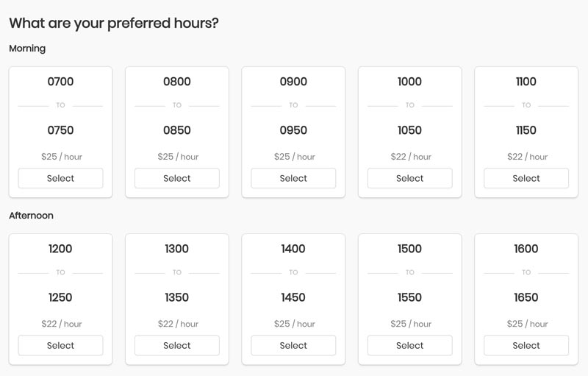Select the 0900 to 0950 slot

coord(293,178)
